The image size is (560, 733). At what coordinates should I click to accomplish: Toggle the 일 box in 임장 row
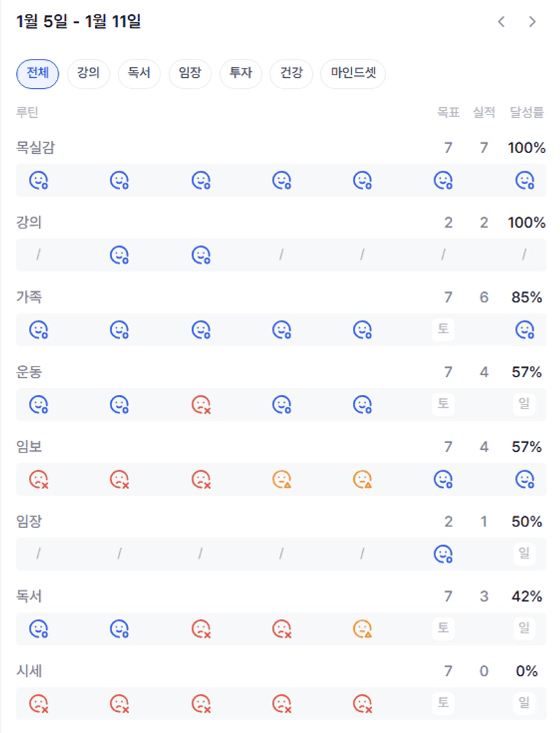pos(524,554)
